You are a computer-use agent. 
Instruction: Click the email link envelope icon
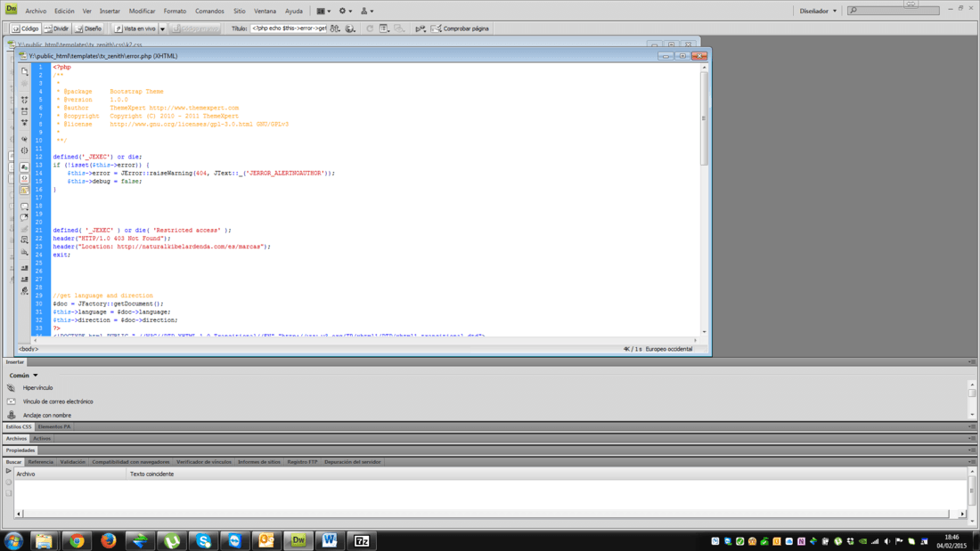[x=12, y=401]
